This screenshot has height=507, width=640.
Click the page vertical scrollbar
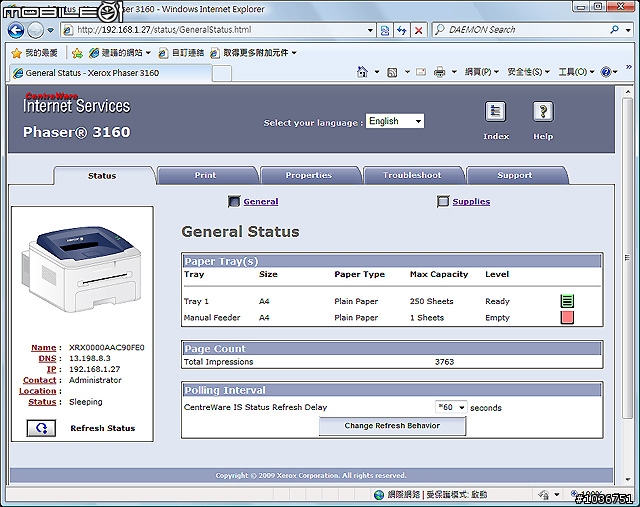point(627,257)
